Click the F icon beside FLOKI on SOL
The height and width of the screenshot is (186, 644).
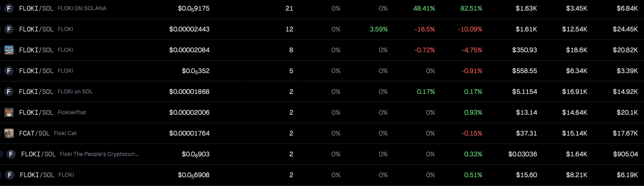point(9,92)
